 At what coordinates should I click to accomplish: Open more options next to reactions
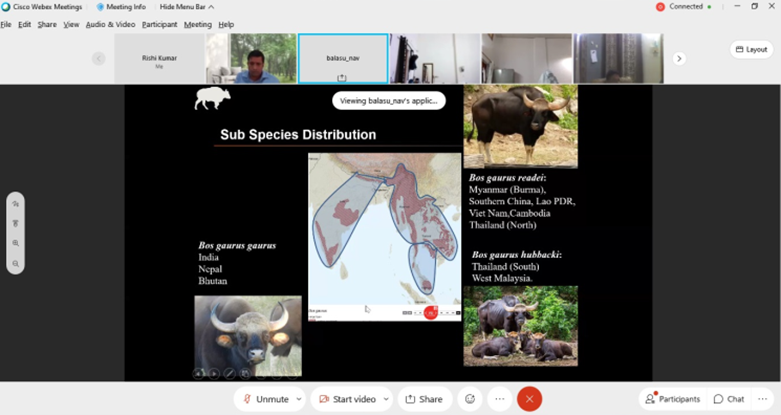coord(499,399)
